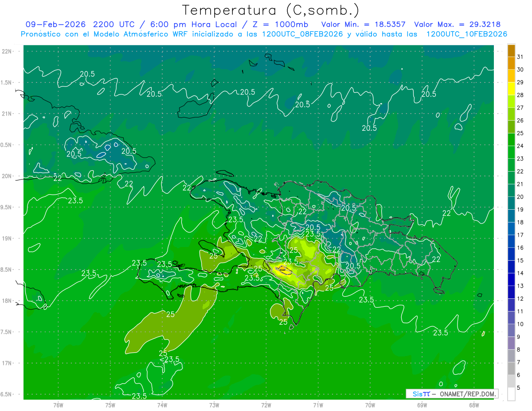Click the "2200 UTC" time text

(x=116, y=24)
